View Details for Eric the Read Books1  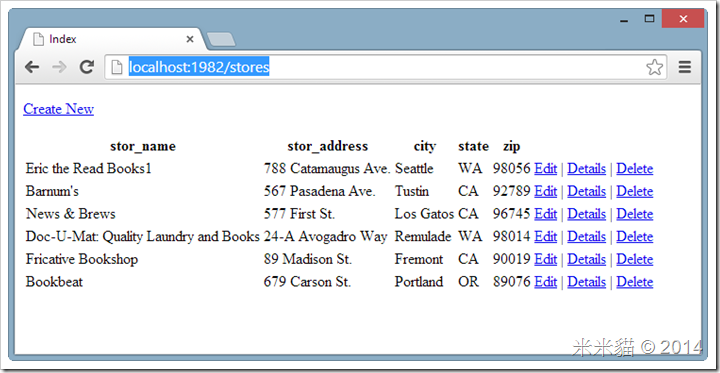[x=586, y=169]
